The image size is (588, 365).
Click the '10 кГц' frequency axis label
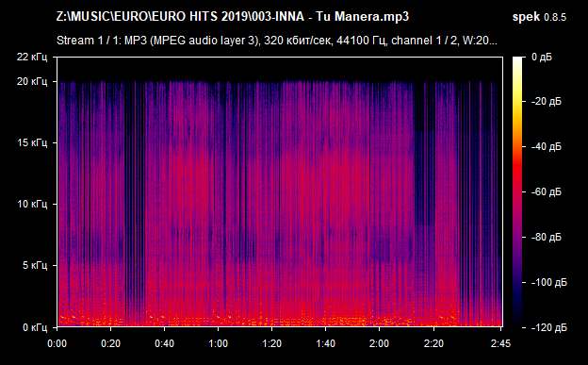point(32,204)
